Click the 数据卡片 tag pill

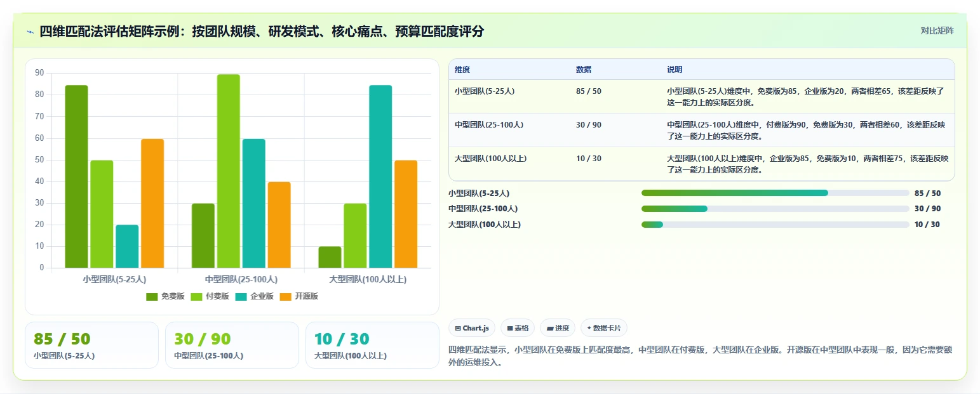pyautogui.click(x=603, y=328)
